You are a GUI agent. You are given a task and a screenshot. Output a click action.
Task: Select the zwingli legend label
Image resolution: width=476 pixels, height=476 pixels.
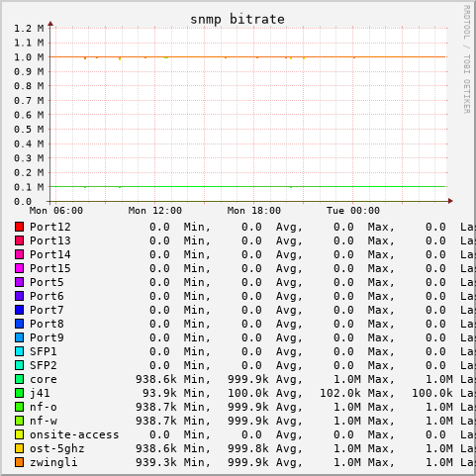[53, 463]
